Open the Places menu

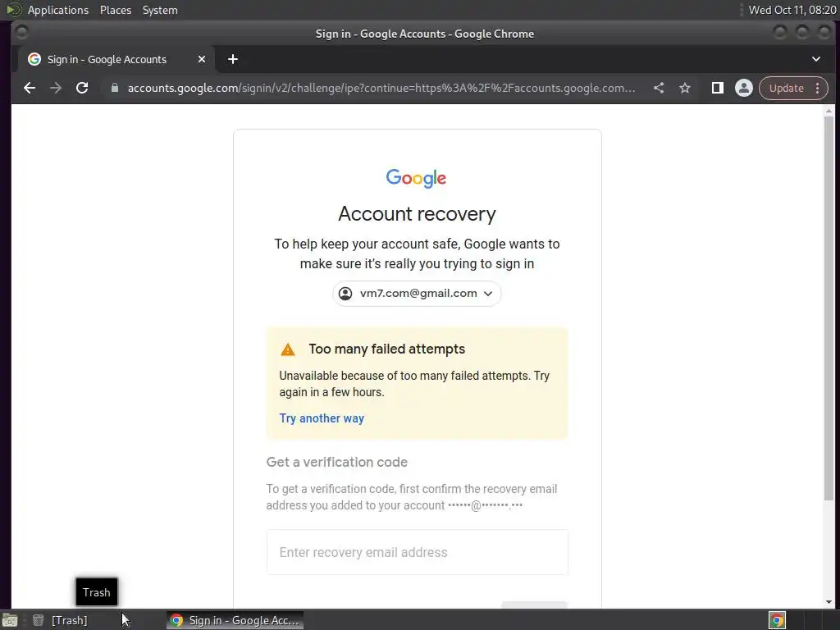click(115, 10)
